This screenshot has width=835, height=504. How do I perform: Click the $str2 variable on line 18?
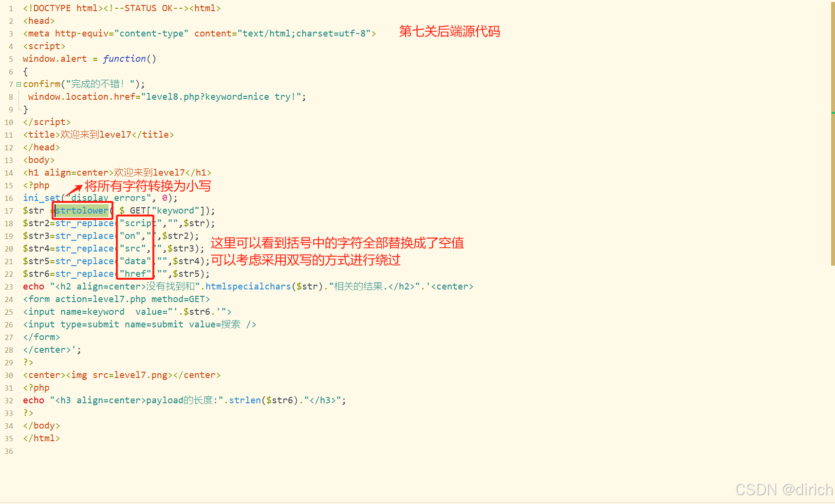(36, 223)
